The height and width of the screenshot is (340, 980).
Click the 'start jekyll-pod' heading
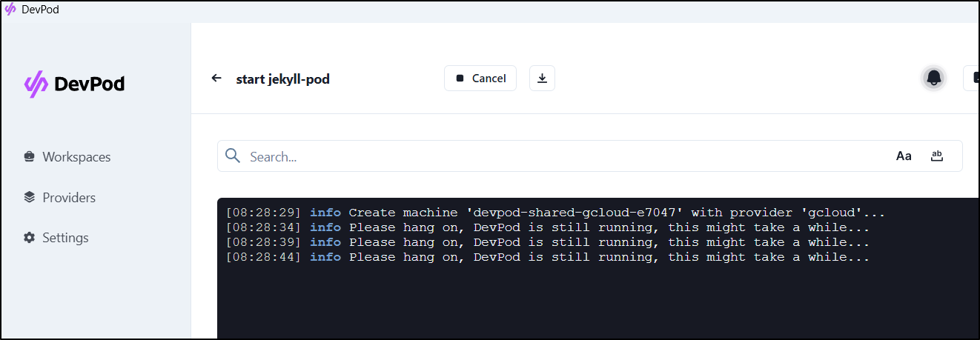point(282,79)
